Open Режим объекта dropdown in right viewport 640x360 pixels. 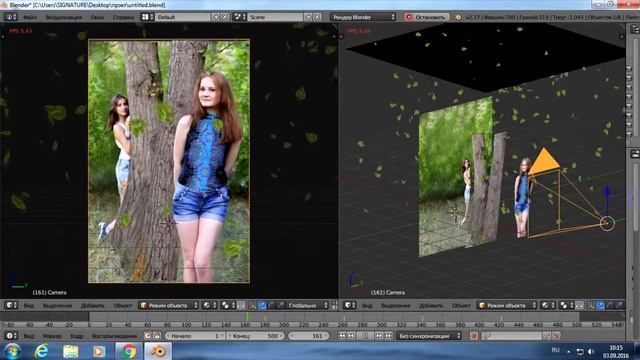point(507,305)
